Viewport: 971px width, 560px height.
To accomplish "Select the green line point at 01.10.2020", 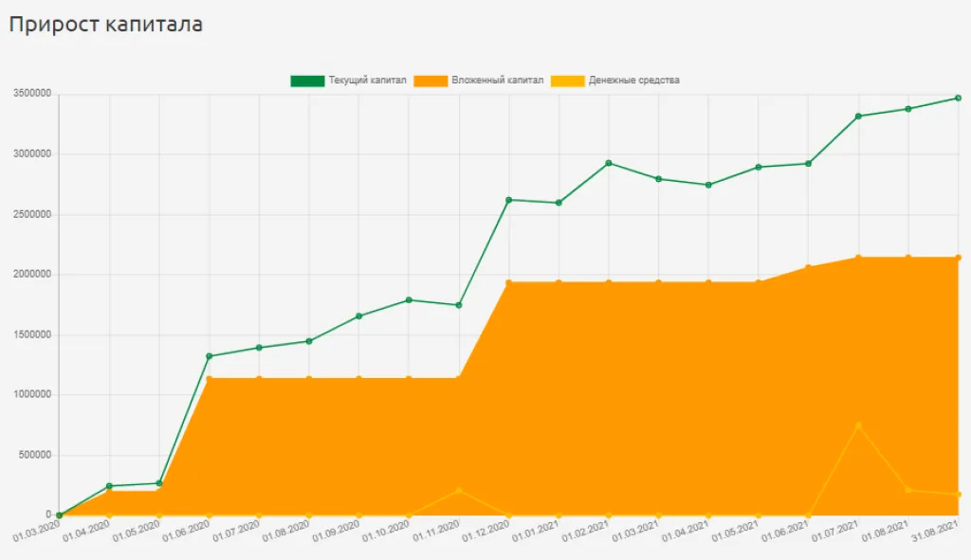I will 409,300.
